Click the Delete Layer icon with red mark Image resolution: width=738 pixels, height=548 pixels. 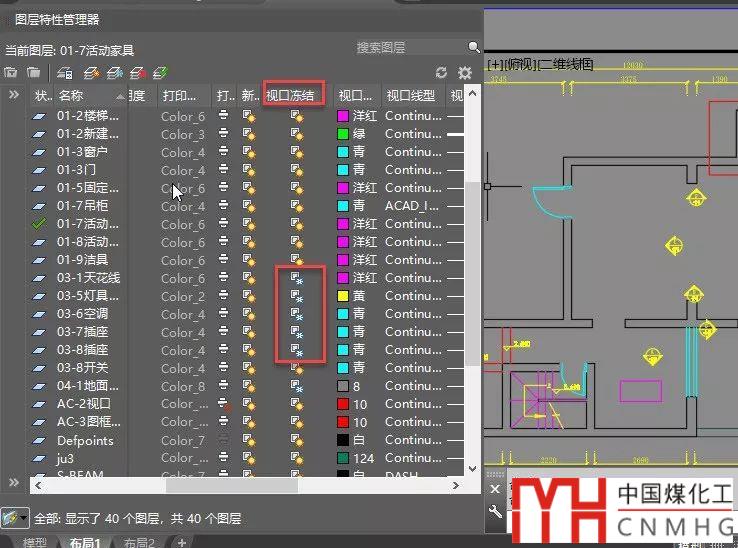tap(138, 72)
